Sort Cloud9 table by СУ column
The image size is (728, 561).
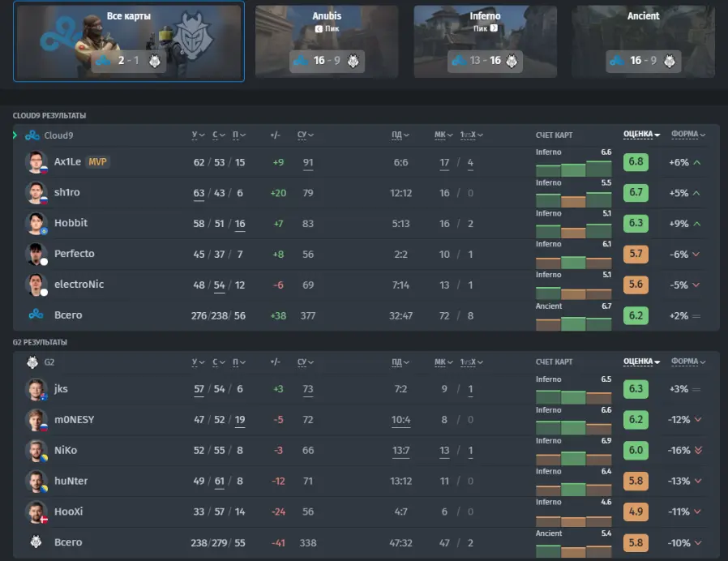pyautogui.click(x=306, y=135)
